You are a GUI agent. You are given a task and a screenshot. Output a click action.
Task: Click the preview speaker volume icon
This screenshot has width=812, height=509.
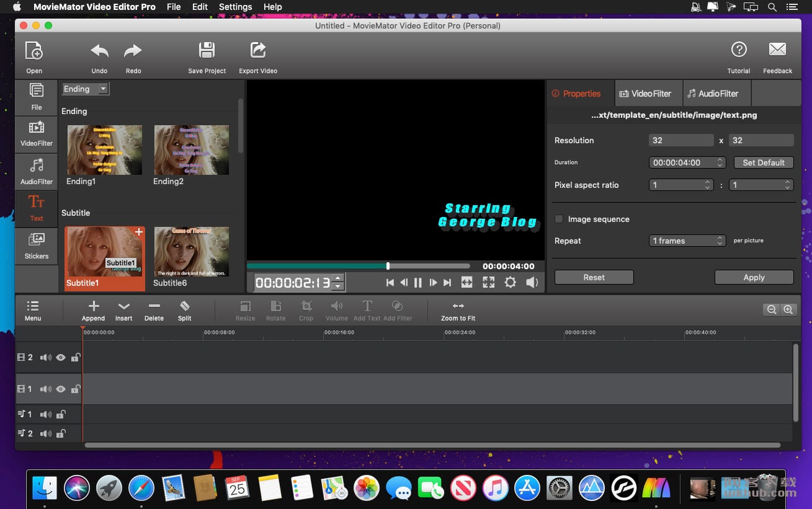click(x=532, y=283)
